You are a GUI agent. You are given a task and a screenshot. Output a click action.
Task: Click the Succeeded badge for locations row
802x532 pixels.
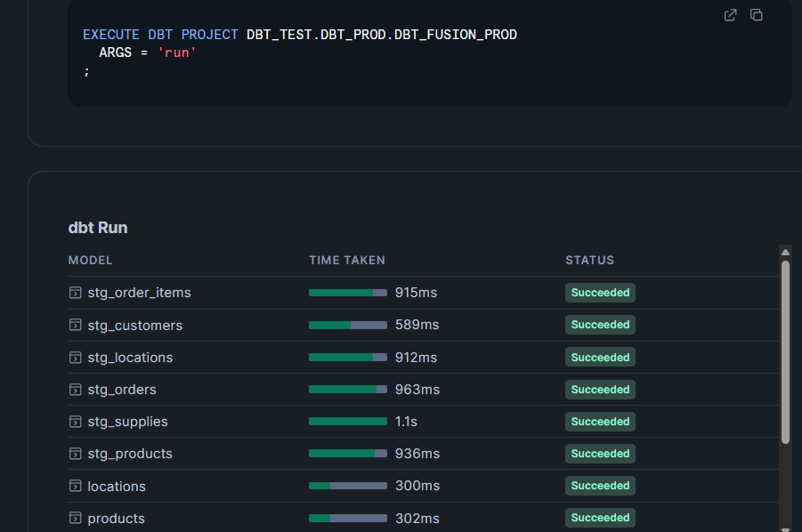click(600, 486)
